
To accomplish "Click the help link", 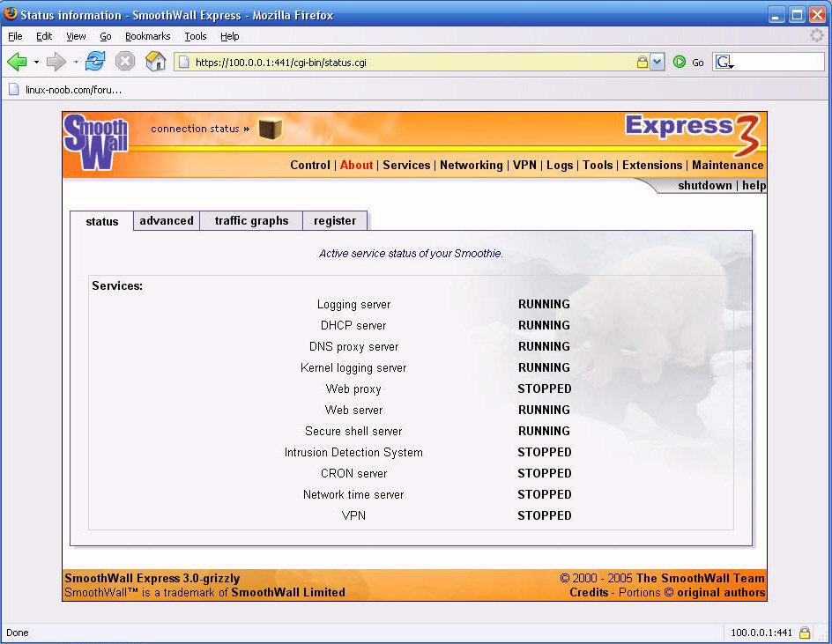I will tap(754, 185).
